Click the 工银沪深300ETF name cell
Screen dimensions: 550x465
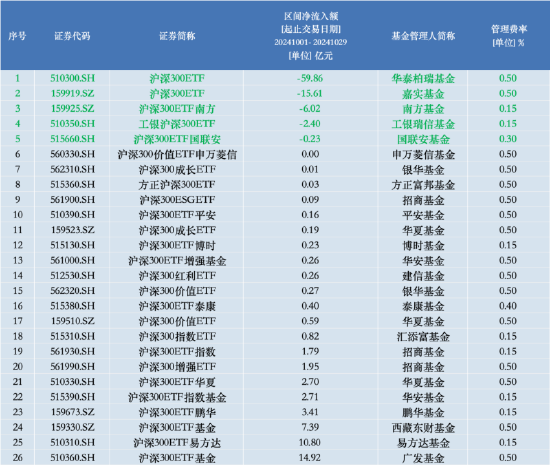click(177, 124)
